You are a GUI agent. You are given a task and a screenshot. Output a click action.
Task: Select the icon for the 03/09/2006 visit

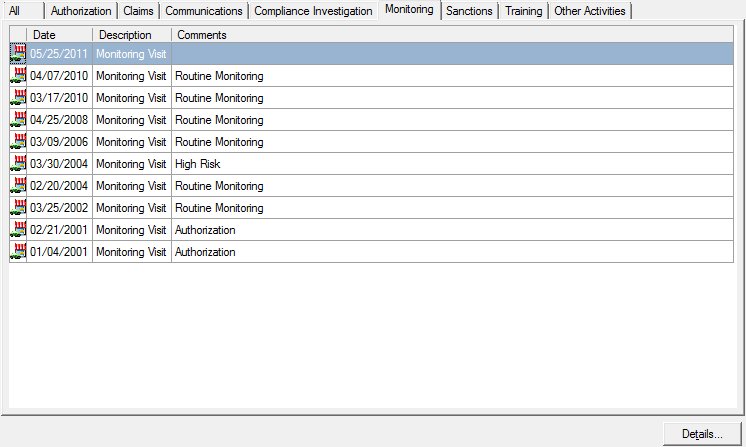[18, 142]
